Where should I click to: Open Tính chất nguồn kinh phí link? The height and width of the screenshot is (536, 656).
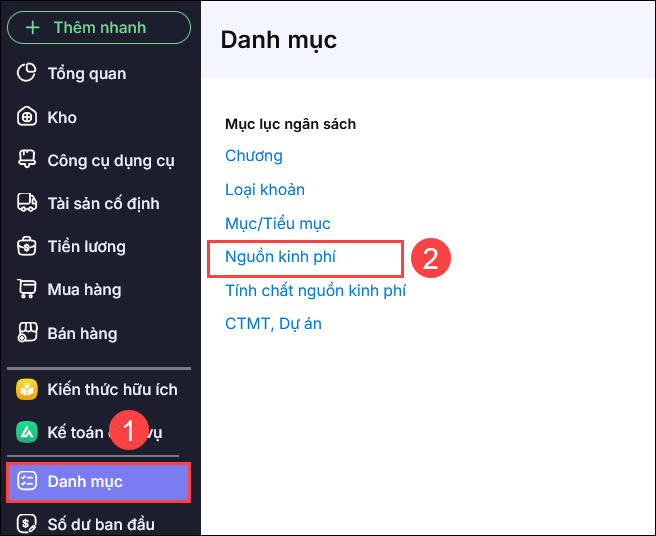point(315,291)
